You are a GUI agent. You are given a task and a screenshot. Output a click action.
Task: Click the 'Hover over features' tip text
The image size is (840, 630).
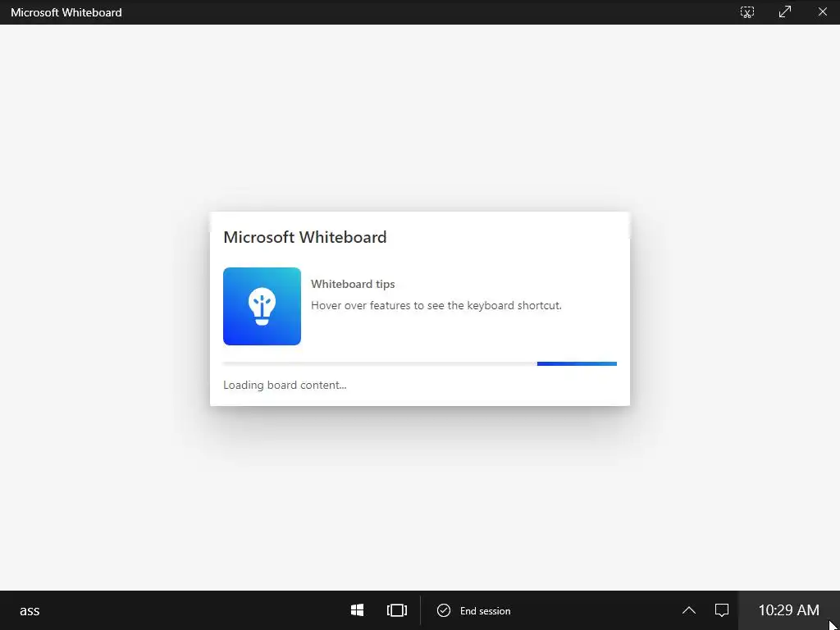click(x=436, y=305)
